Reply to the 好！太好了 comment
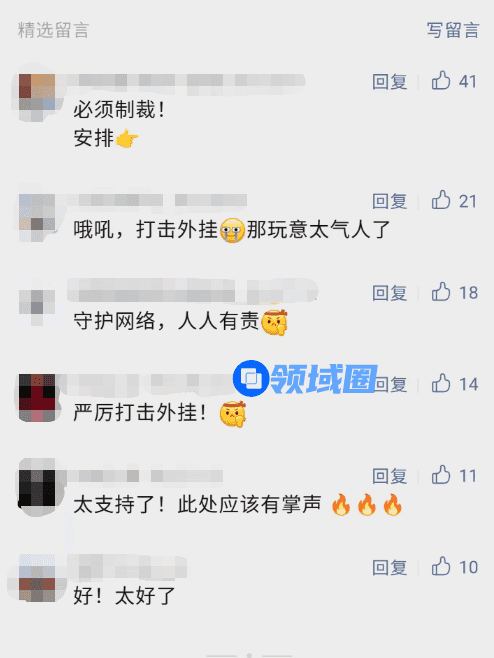Image resolution: width=494 pixels, height=658 pixels. 389,567
